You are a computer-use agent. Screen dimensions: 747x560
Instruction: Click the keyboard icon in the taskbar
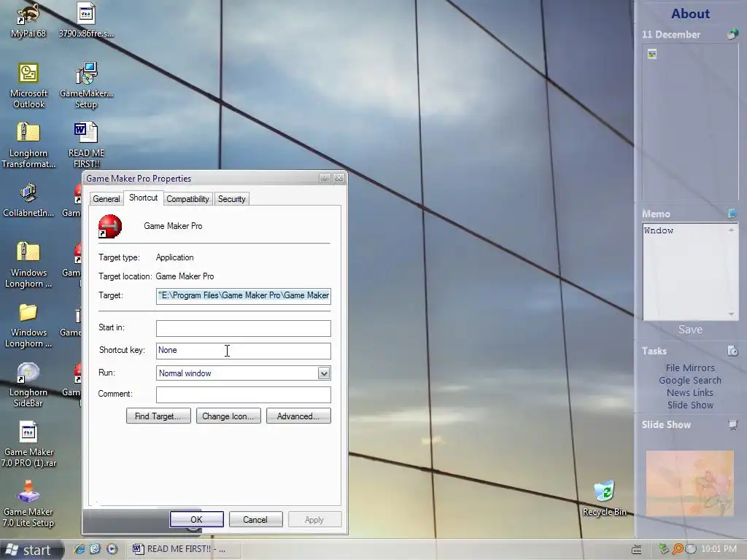click(636, 550)
